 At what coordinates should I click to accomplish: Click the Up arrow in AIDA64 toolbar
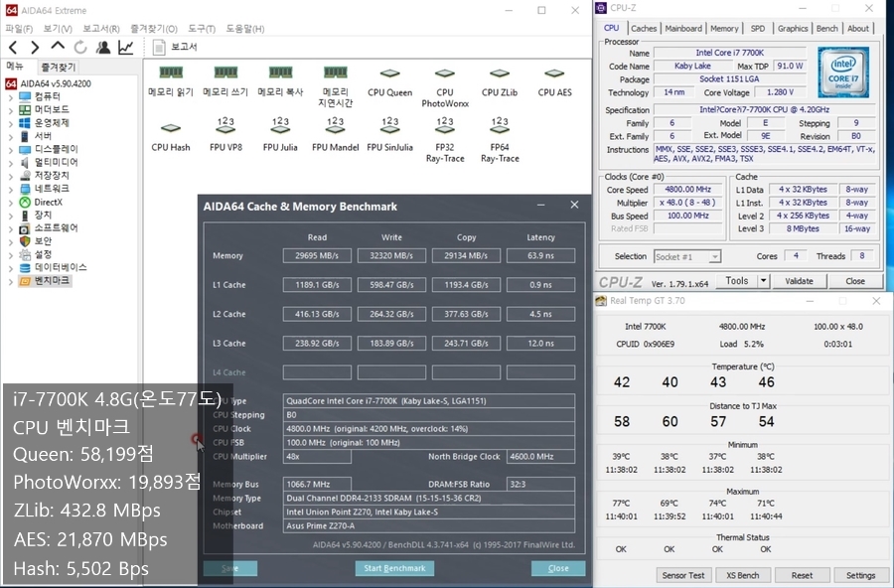coord(58,47)
